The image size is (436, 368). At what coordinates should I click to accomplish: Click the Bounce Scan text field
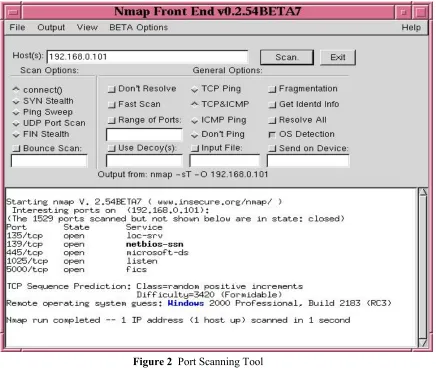point(49,161)
